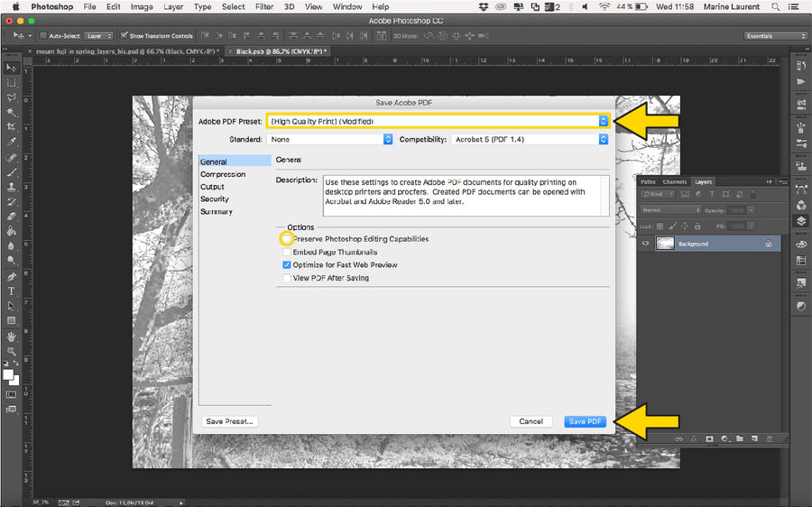Click the Lock all padlock icon

tap(697, 226)
